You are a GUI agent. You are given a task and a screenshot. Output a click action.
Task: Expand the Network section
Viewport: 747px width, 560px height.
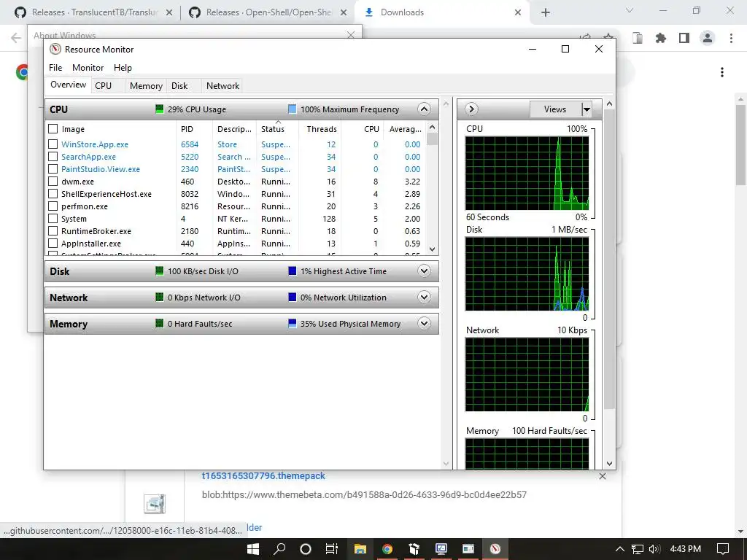click(424, 297)
